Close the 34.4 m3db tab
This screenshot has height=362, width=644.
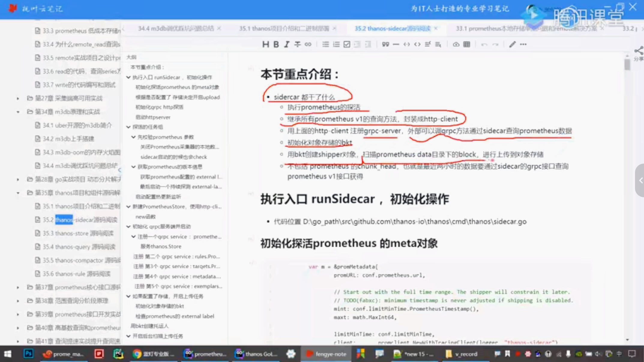[x=219, y=29]
